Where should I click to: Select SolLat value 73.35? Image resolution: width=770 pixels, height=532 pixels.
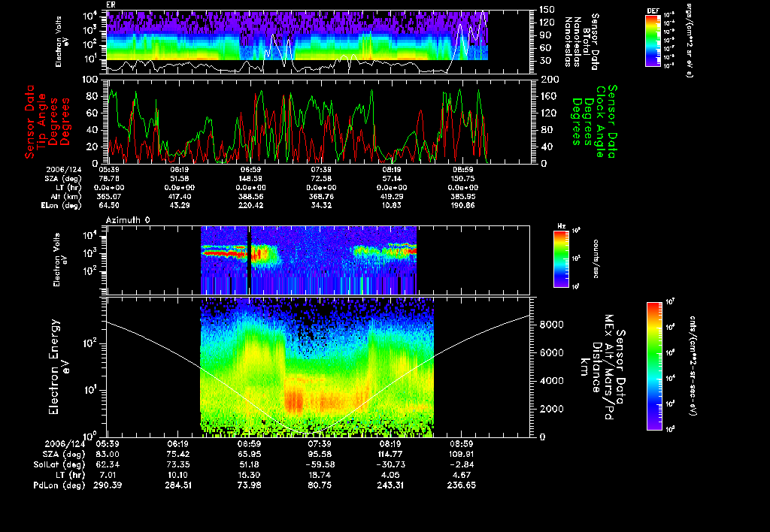[x=178, y=465]
